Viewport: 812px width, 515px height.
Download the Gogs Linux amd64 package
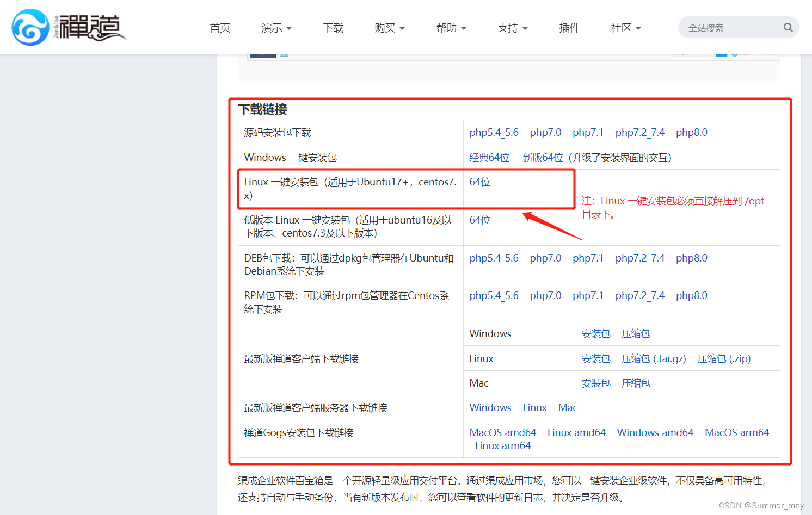click(576, 433)
